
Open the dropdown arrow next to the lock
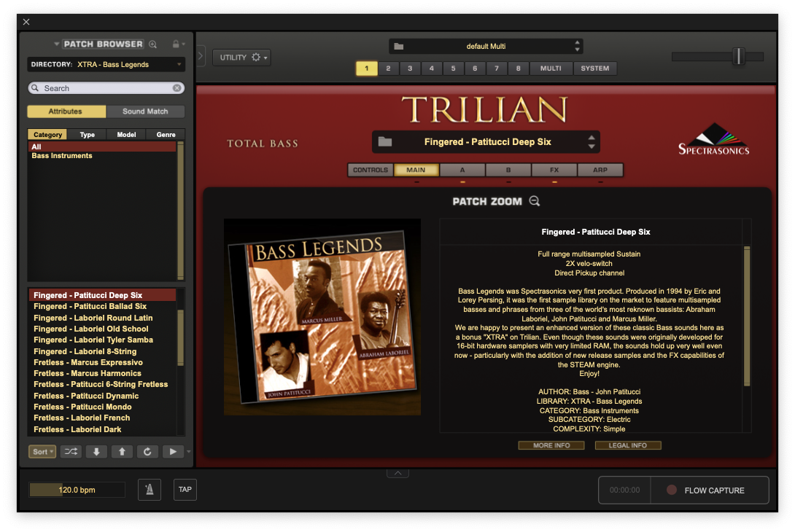184,44
